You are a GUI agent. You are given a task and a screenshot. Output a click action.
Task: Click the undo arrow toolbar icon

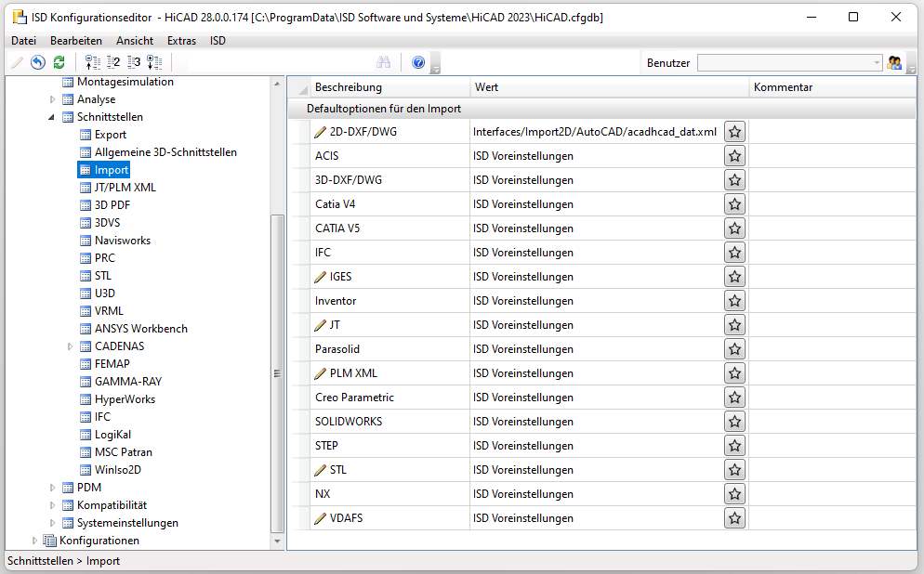point(38,62)
